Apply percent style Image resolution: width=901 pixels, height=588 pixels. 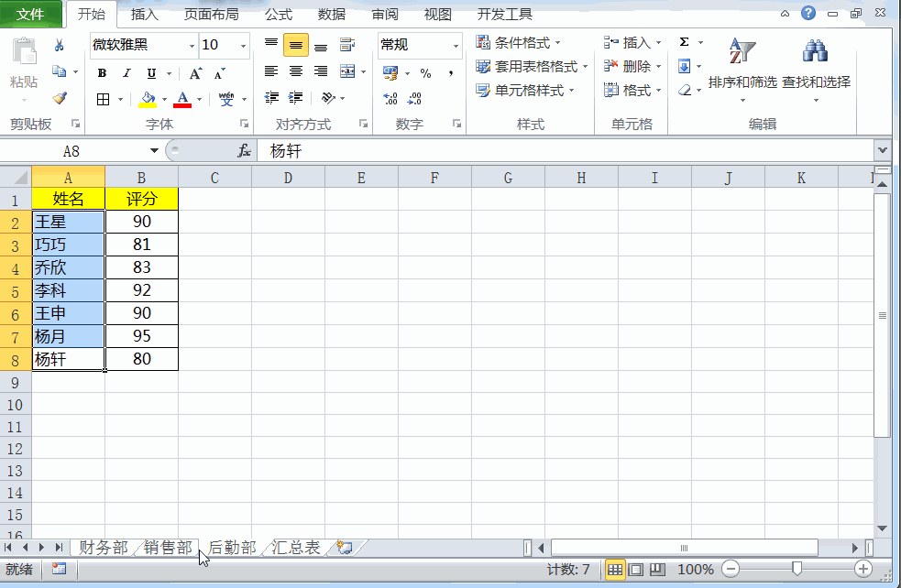coord(425,73)
